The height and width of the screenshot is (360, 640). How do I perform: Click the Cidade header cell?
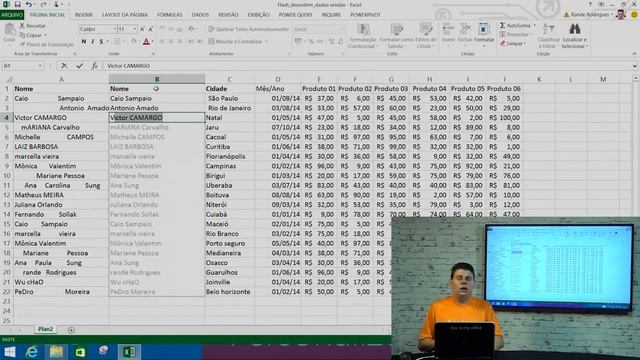point(229,89)
